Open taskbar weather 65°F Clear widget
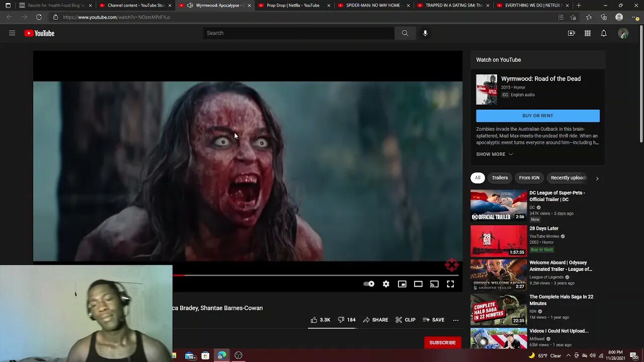The image size is (644, 362). pos(546,355)
